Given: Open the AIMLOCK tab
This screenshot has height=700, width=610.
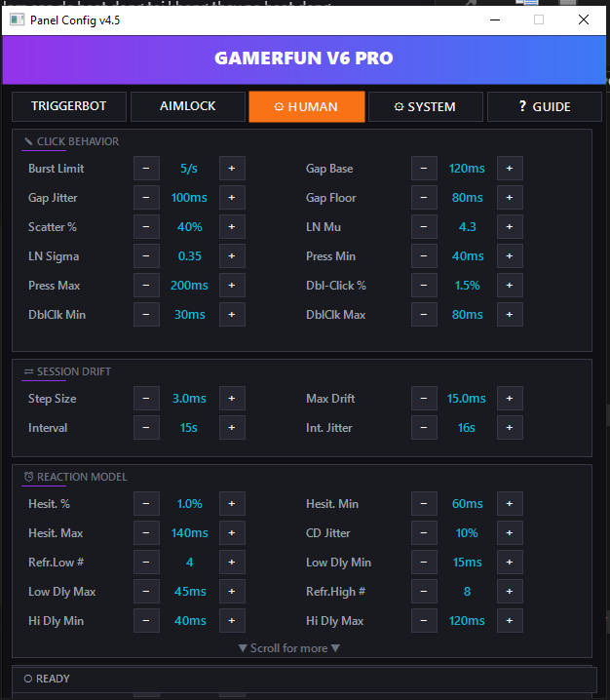Looking at the screenshot, I should pyautogui.click(x=188, y=106).
